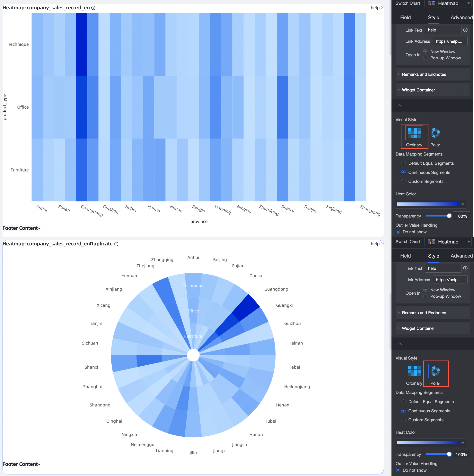Open top Switch Chart Heatmap dropdown
Screen dimensions: 474x476
click(448, 4)
